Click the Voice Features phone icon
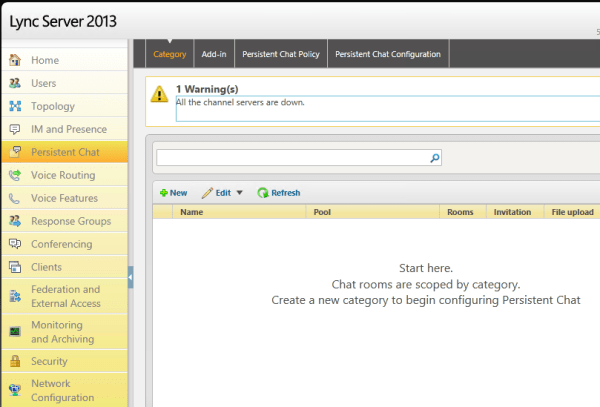Screen dimensions: 600x407 coord(15,198)
